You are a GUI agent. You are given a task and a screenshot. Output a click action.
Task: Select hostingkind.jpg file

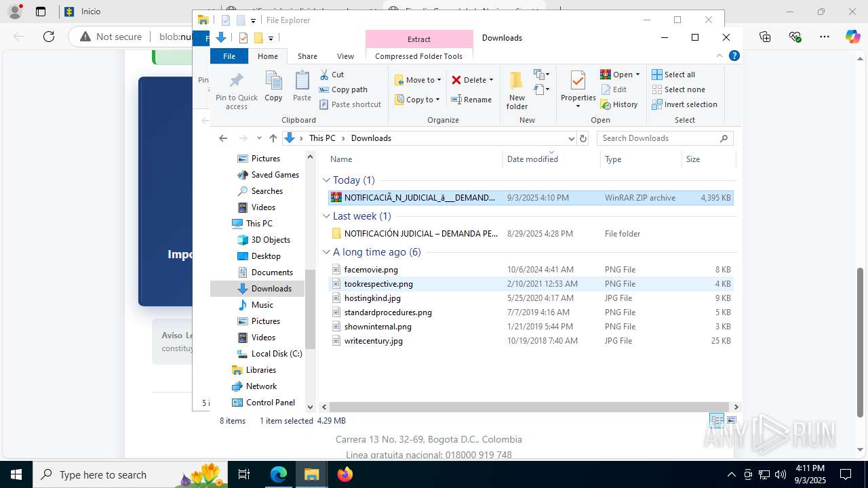530,298
